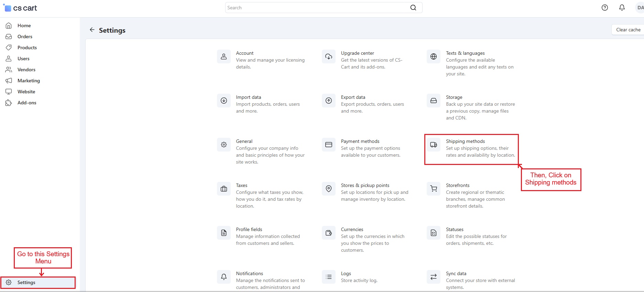Open the notifications bell in header
Screen dimensions: 644x292
point(622,8)
